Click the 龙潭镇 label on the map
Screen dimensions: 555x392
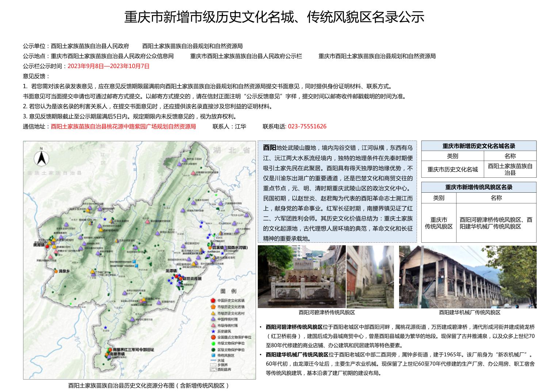(x=171, y=271)
